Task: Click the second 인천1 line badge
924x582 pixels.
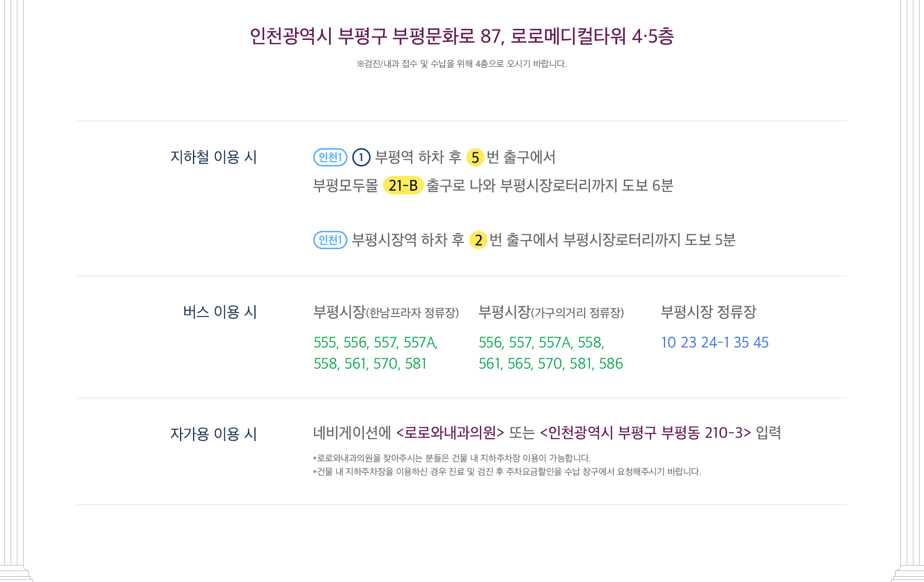Action: click(x=330, y=240)
